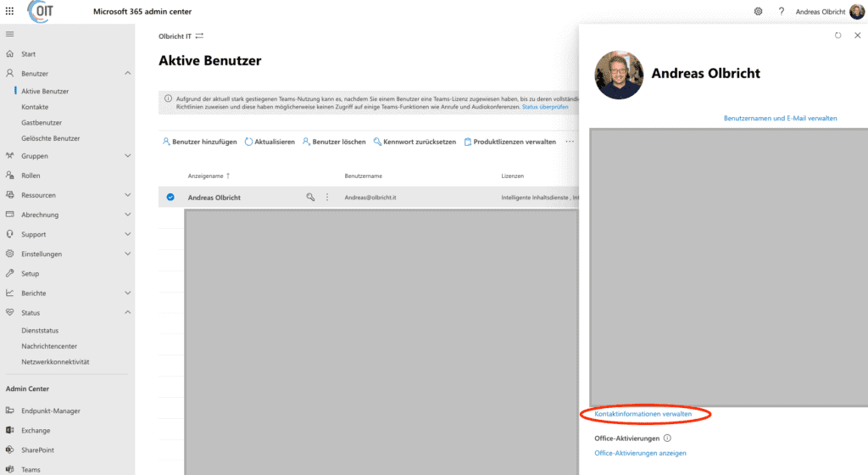Open more actions dots in Andreas Olbricht row

pyautogui.click(x=327, y=197)
